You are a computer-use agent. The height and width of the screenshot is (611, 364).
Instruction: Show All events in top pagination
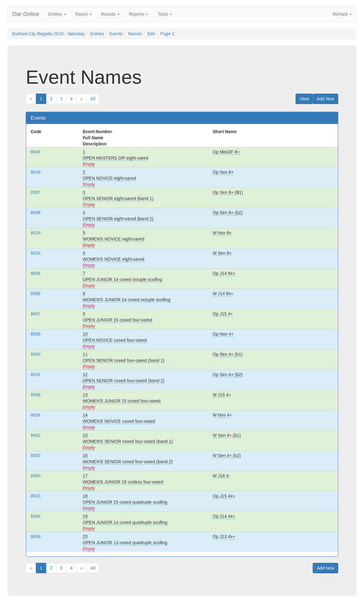pyautogui.click(x=93, y=99)
